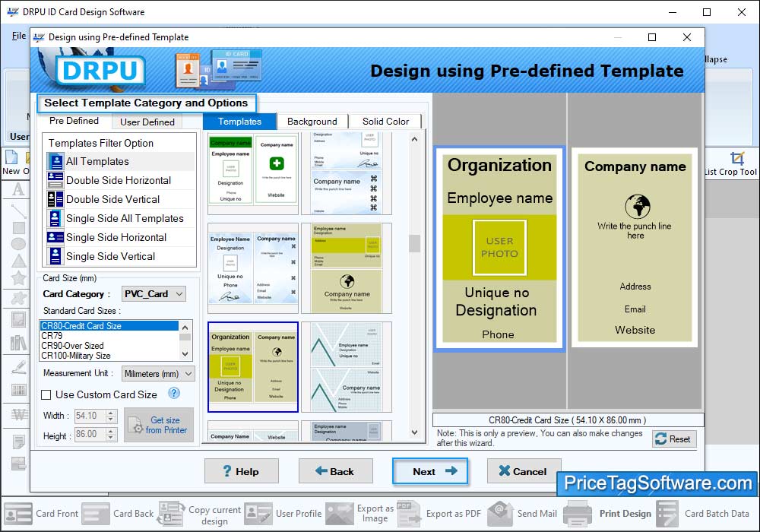Open the help icon beside Use Custom Card Size
Viewport: 760px width, 532px height.
[x=174, y=394]
